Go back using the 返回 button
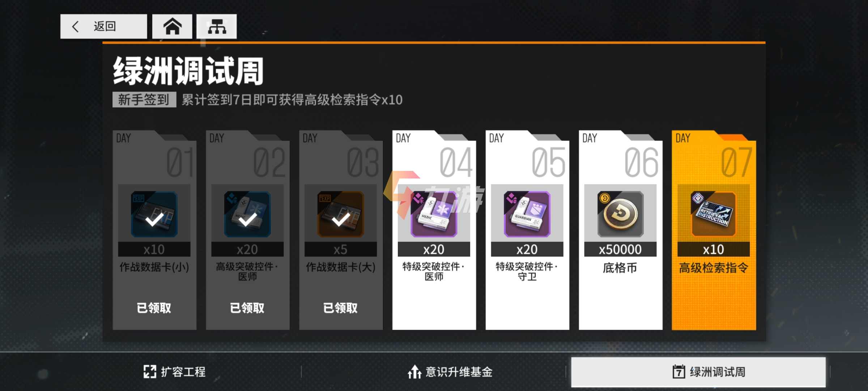 [103, 26]
